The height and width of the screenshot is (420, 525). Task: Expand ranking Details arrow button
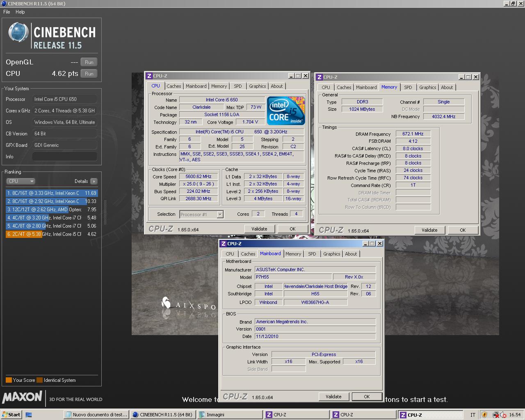click(x=94, y=181)
